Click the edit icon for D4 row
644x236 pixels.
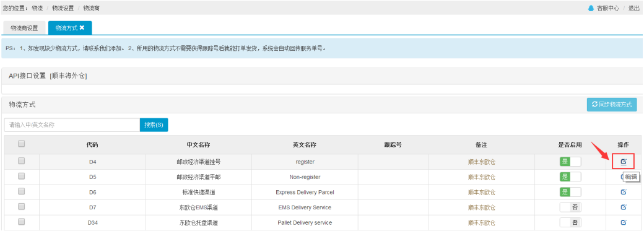624,162
